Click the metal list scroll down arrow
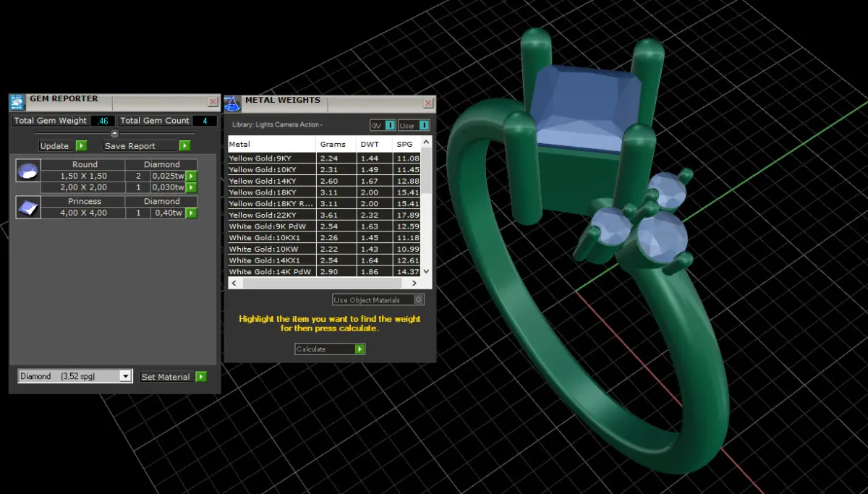This screenshot has height=494, width=868. pos(426,271)
